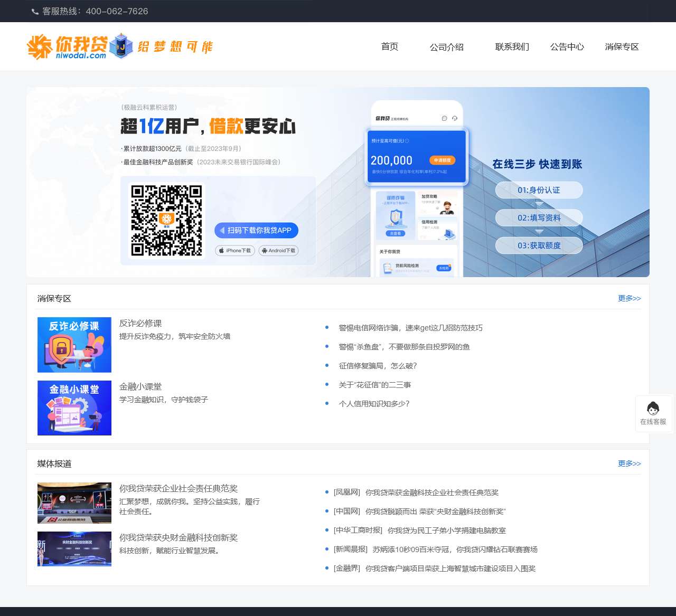The image size is (676, 616).
Task: Click the 你我贷荣获央财金融科技创新奖 headline
Action: click(179, 537)
